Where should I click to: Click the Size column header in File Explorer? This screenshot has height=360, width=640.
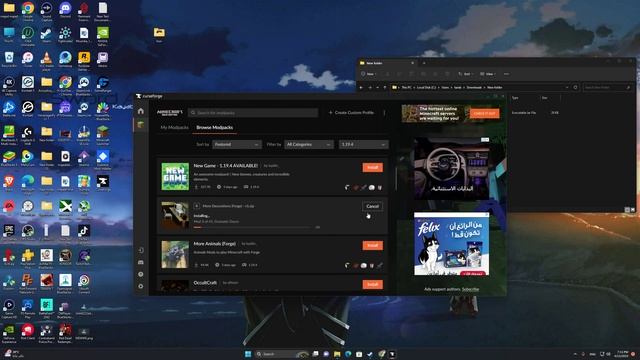(x=544, y=98)
